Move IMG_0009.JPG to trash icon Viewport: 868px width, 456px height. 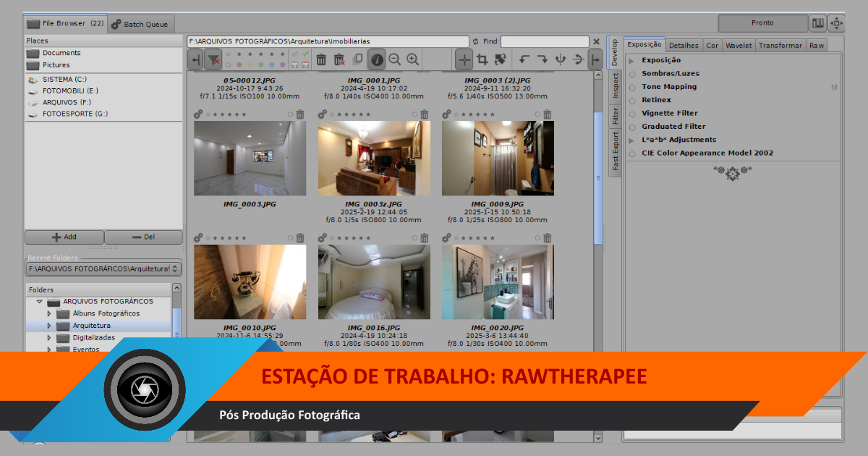pos(548,114)
